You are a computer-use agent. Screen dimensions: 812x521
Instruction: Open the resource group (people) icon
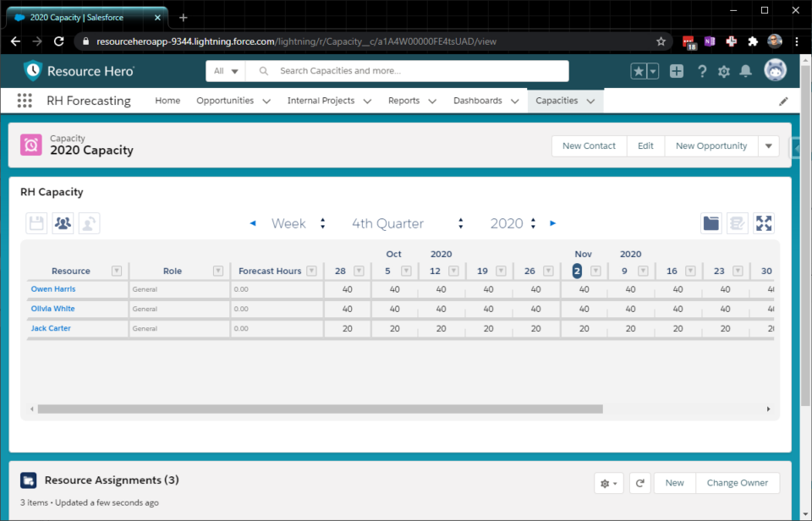click(x=63, y=223)
